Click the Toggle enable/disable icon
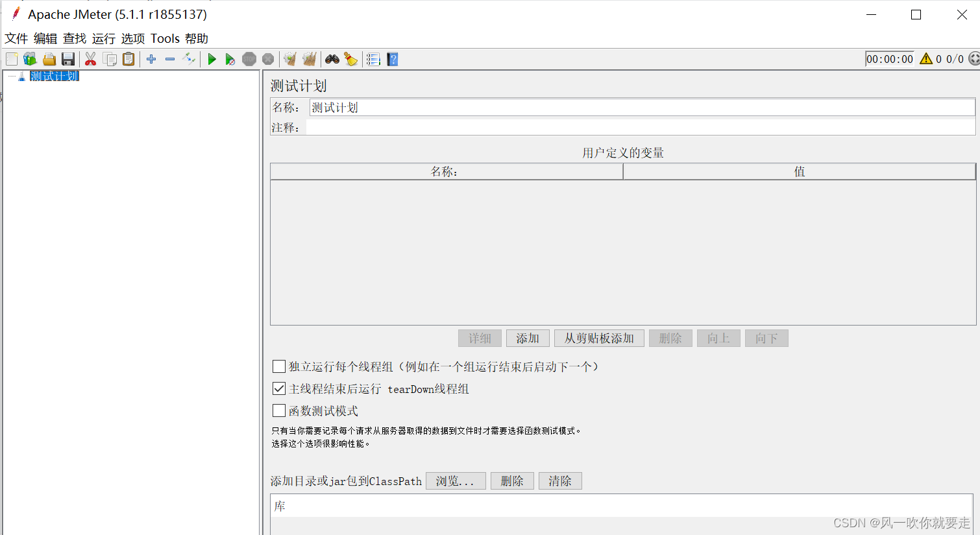The width and height of the screenshot is (980, 535). click(189, 59)
